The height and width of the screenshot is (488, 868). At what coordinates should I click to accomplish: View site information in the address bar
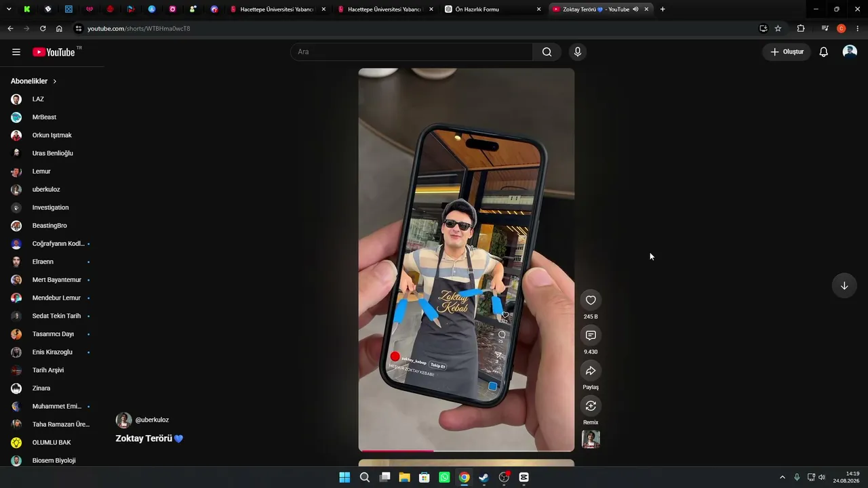click(x=79, y=28)
